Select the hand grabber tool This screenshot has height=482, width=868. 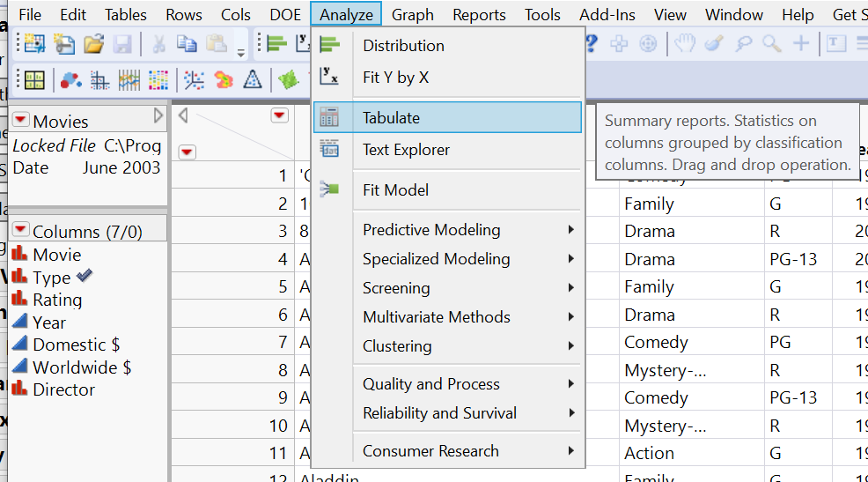click(684, 43)
